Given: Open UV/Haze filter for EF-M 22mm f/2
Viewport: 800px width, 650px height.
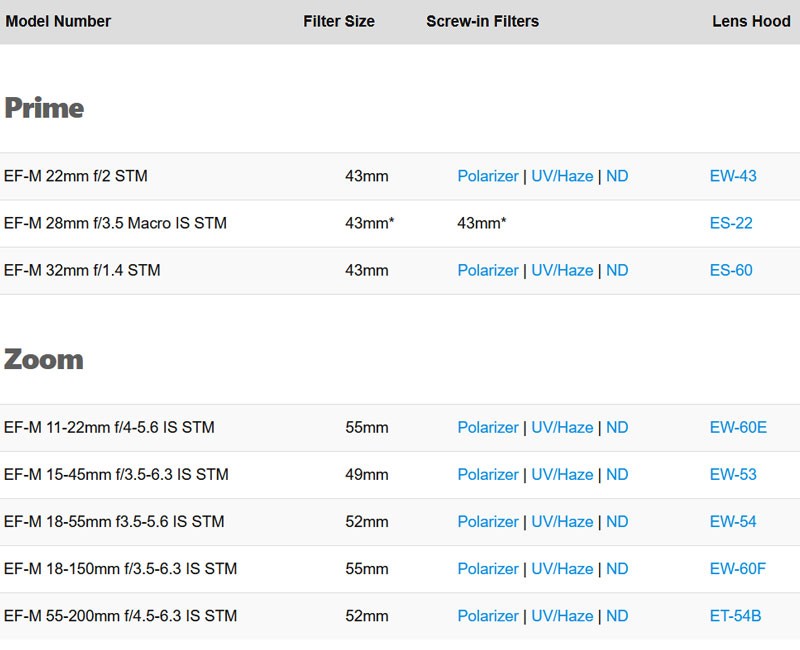Looking at the screenshot, I should point(561,176).
